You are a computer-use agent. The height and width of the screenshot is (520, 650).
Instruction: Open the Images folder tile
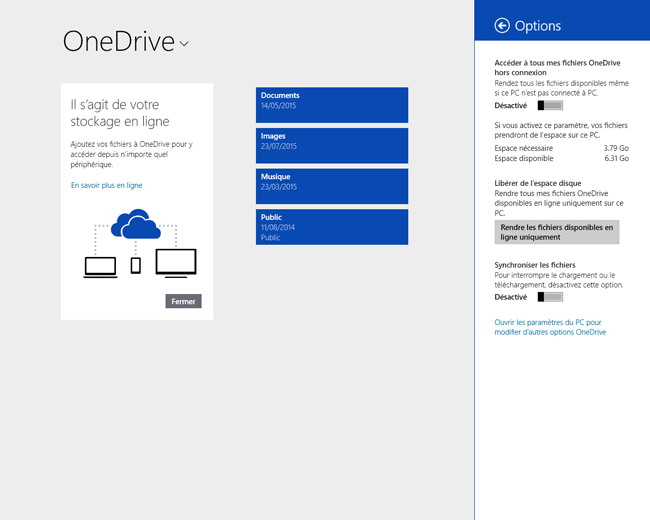[x=332, y=146]
